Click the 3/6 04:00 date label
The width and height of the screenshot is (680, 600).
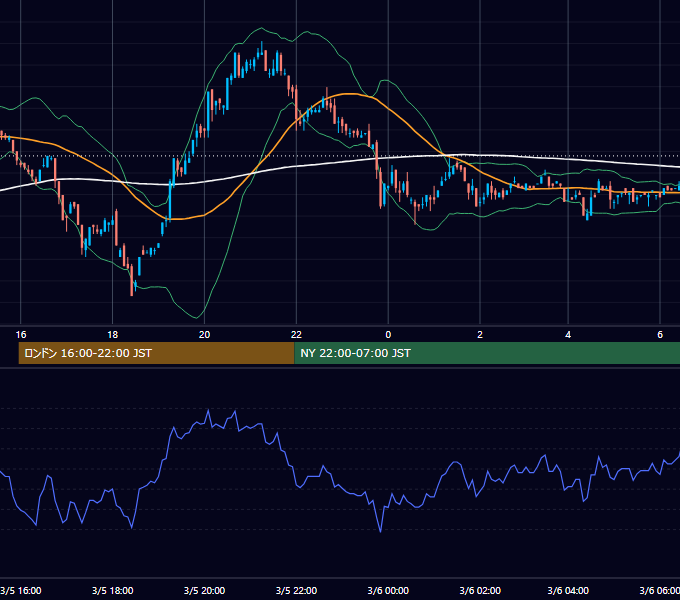pyautogui.click(x=568, y=590)
